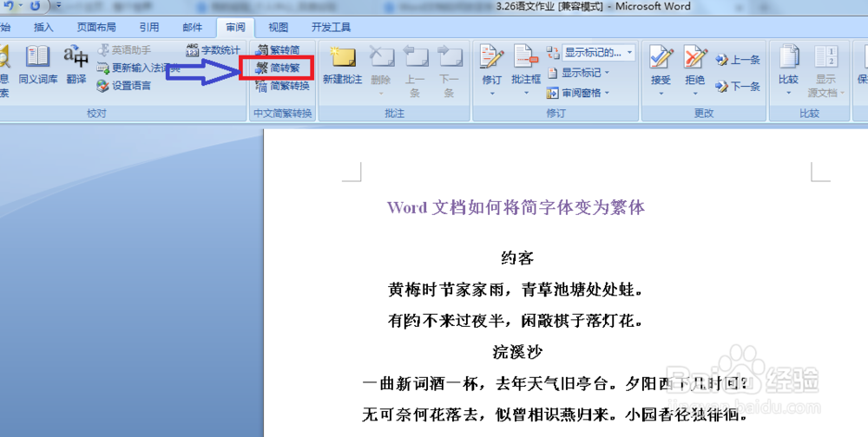Click the Redo (repeat) icon in quick access toolbar
The height and width of the screenshot is (437, 868).
pyautogui.click(x=35, y=6)
